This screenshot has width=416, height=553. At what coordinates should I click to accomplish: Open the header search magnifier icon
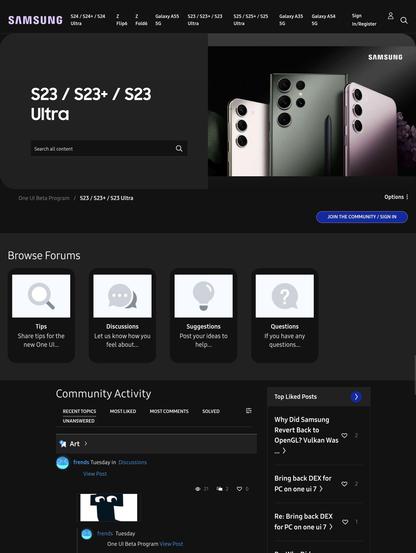point(404,20)
